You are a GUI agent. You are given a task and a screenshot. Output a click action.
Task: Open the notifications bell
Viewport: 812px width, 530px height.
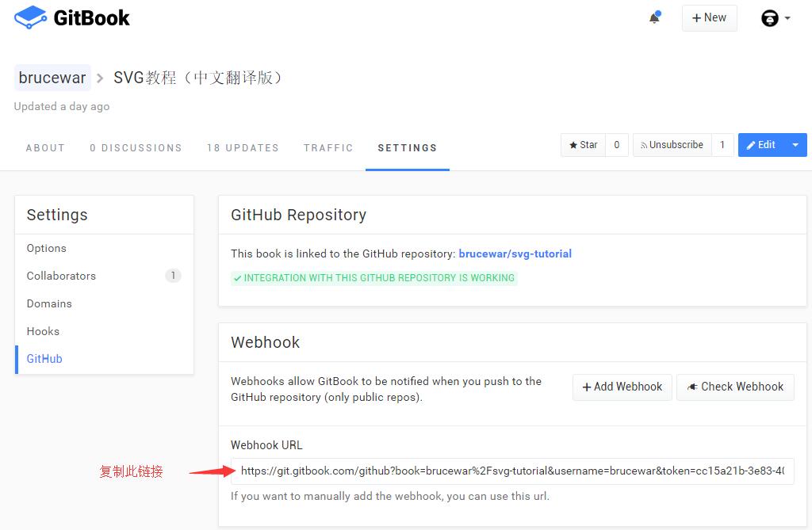click(x=655, y=17)
